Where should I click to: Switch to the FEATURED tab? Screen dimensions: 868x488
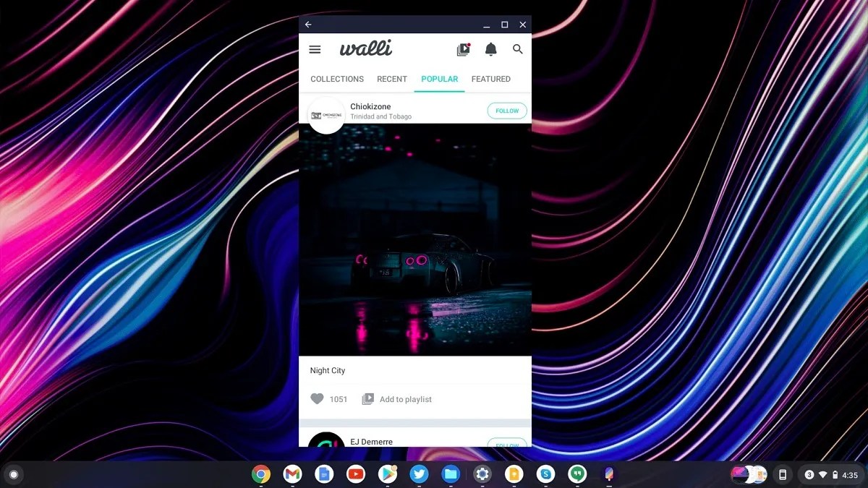pos(491,79)
